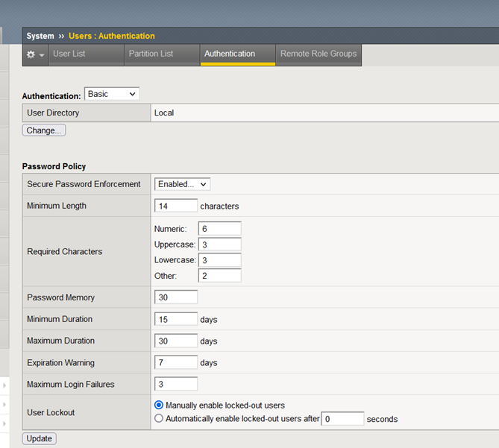
Task: Select the Authentication tab
Action: (230, 54)
